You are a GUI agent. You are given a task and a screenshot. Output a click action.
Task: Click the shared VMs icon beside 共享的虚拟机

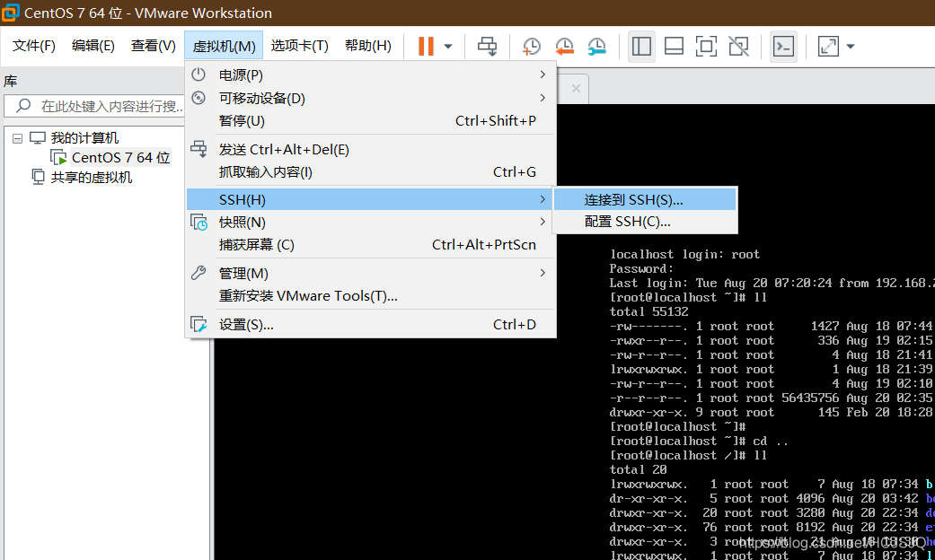pyautogui.click(x=38, y=178)
